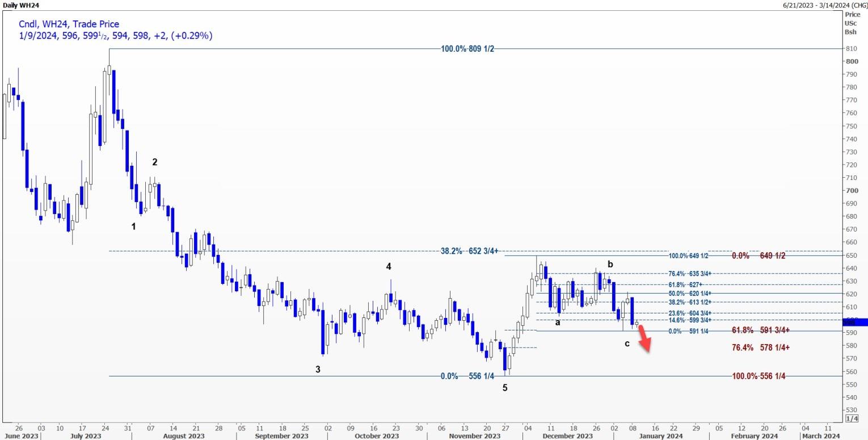Click the 700 value on the price axis

pos(851,190)
